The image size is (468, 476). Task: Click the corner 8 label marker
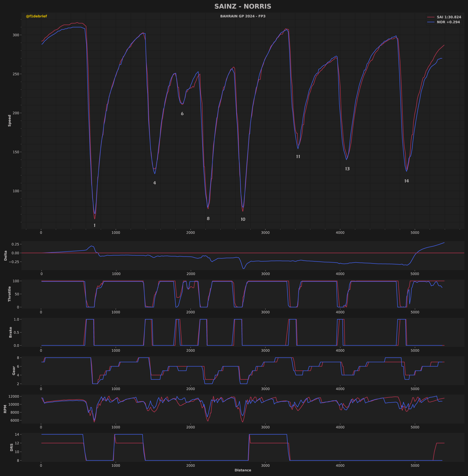pyautogui.click(x=208, y=219)
